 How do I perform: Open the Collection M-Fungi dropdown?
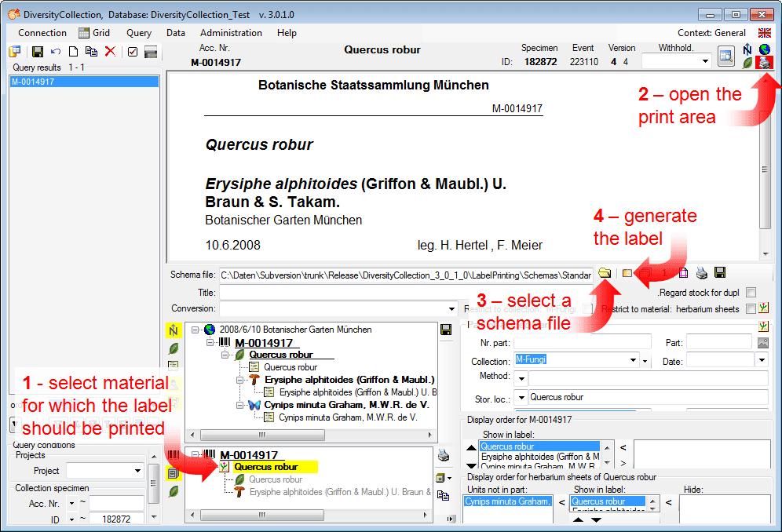pyautogui.click(x=633, y=360)
